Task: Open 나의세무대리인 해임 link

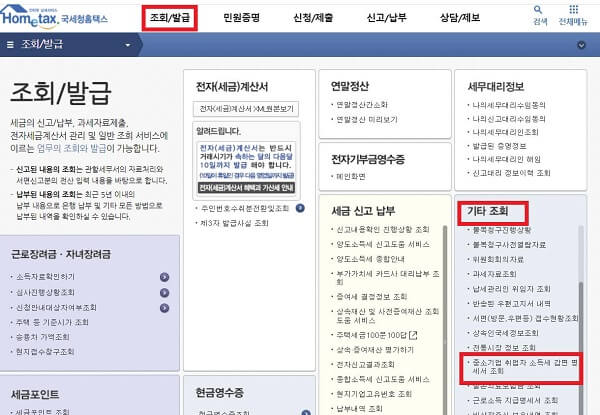Action: point(506,159)
